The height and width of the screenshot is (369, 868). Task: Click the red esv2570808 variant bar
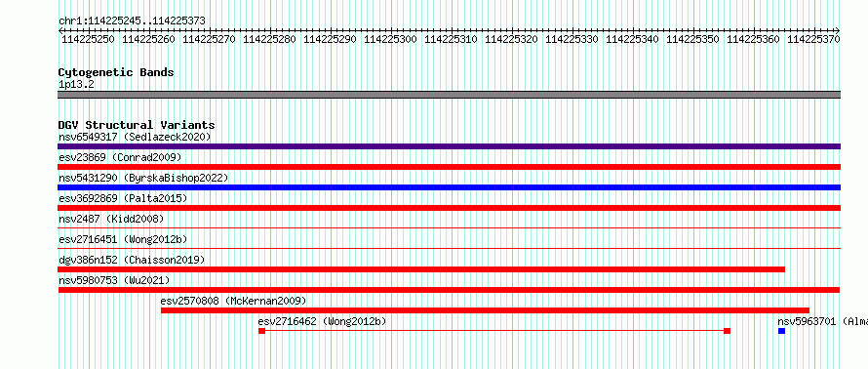coord(485,310)
